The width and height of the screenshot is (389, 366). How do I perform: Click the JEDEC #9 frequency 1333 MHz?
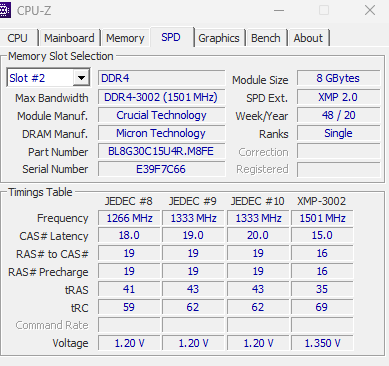[193, 218]
